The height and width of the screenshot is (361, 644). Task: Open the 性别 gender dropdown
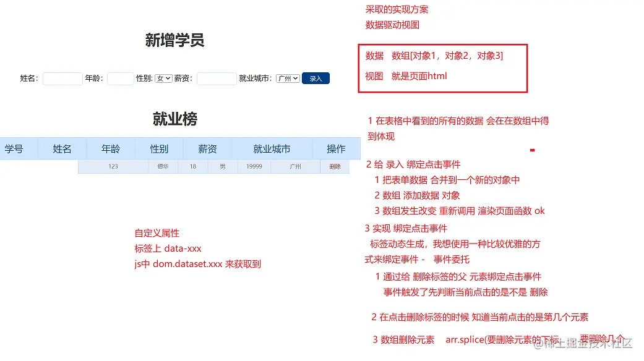pyautogui.click(x=163, y=79)
